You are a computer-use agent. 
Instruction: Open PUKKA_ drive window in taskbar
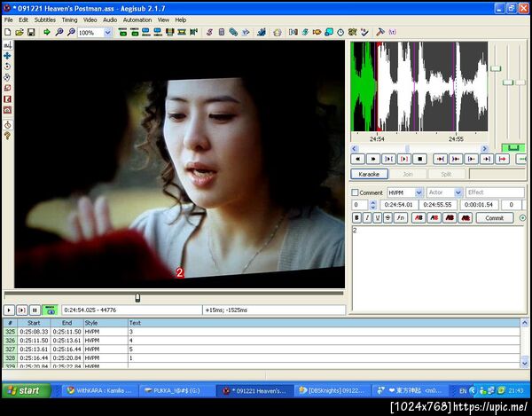coord(176,390)
